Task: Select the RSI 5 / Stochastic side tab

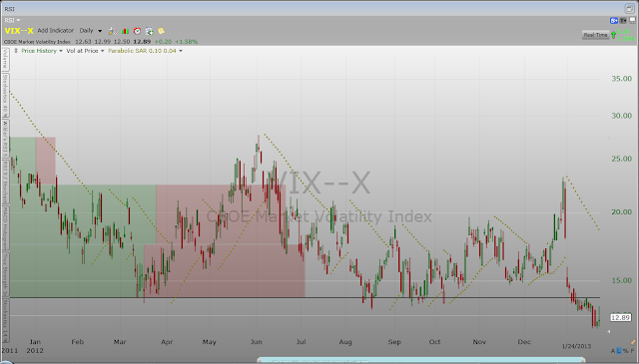Action: pos(5,182)
